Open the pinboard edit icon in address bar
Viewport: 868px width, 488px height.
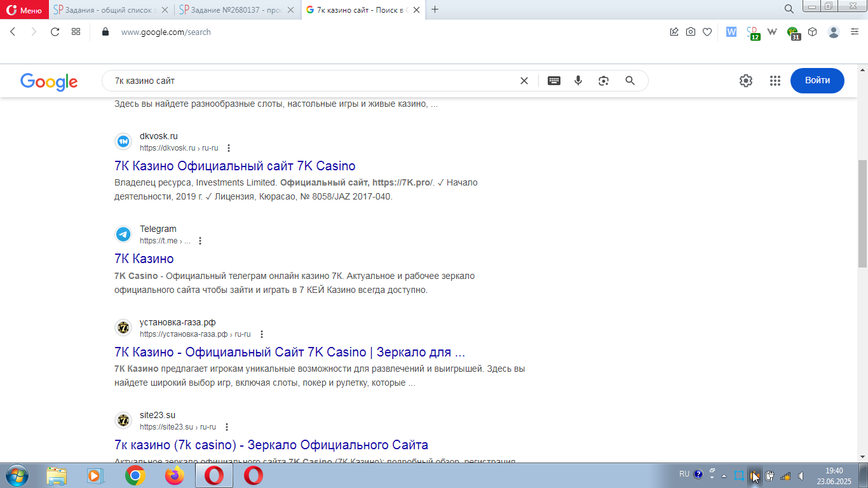tap(674, 32)
